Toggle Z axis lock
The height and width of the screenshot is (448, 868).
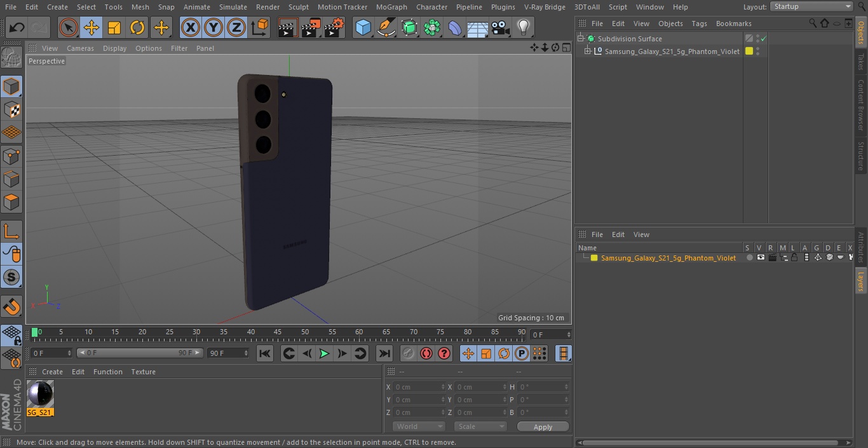pyautogui.click(x=236, y=28)
